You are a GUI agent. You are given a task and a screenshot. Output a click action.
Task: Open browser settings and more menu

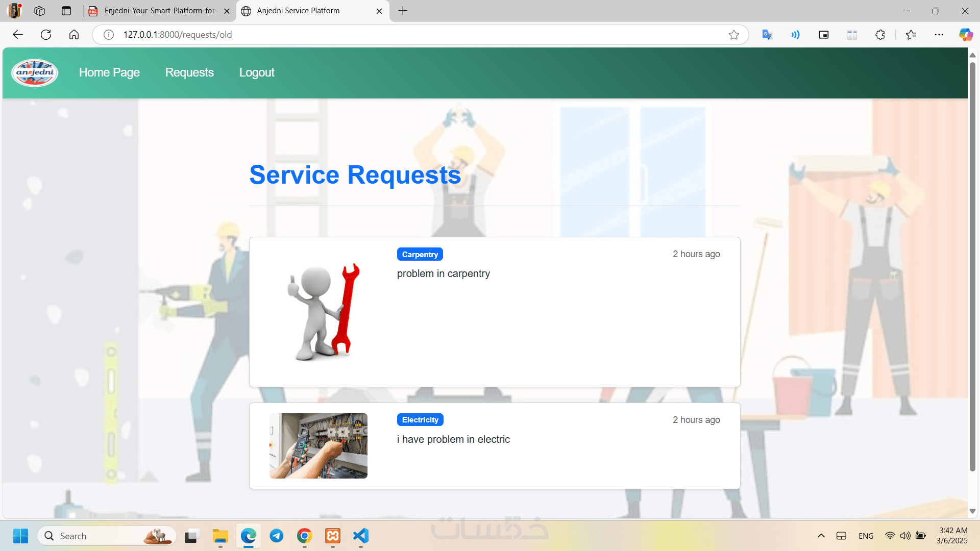(939, 35)
